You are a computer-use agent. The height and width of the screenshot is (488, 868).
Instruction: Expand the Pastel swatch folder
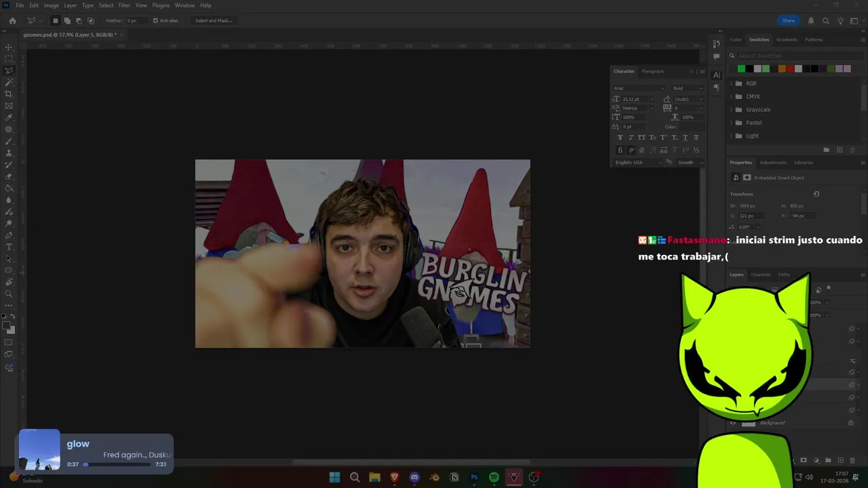(731, 123)
